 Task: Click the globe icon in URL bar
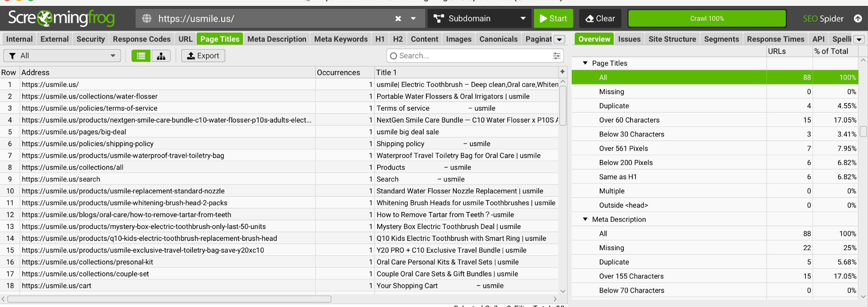click(147, 18)
